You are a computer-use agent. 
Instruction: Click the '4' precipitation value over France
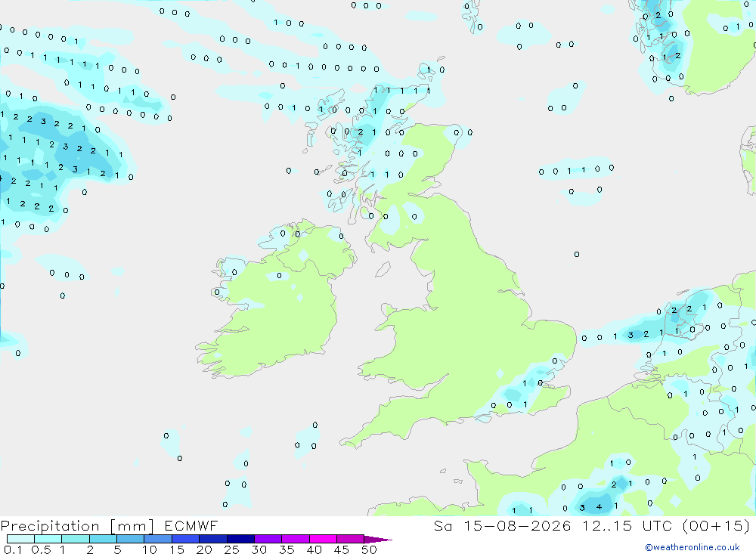(599, 506)
